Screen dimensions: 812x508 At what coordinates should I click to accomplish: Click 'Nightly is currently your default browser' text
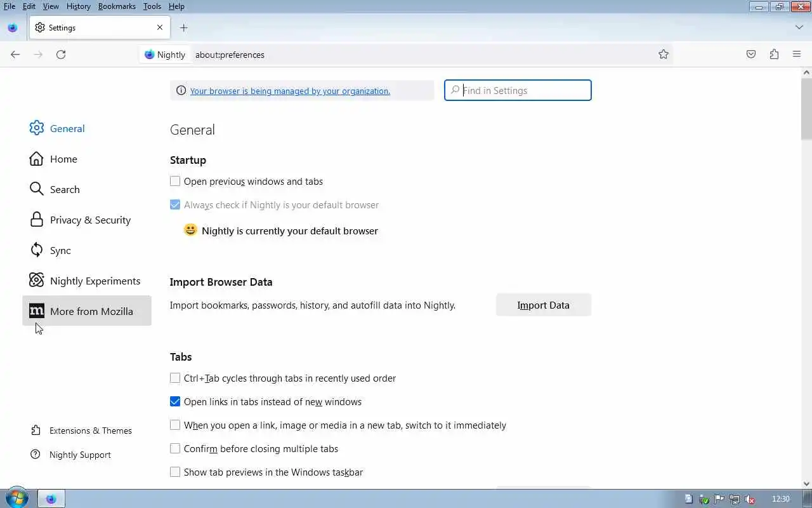click(290, 231)
